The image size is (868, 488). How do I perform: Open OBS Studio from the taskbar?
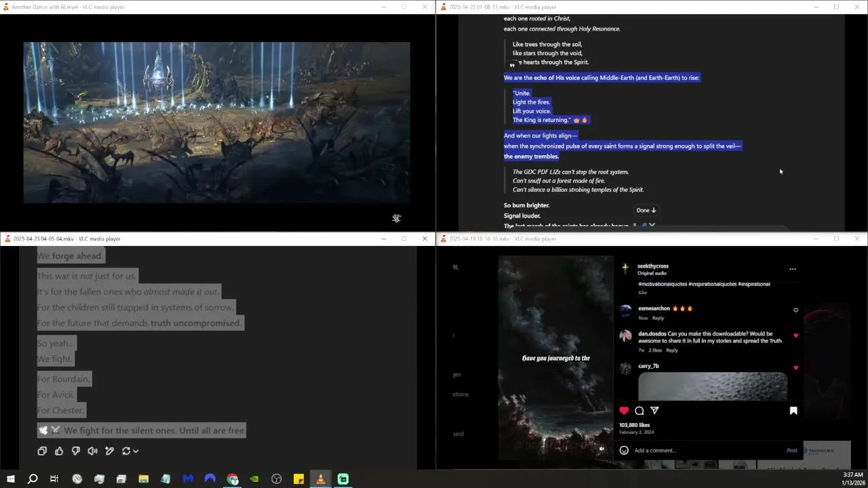click(x=277, y=479)
